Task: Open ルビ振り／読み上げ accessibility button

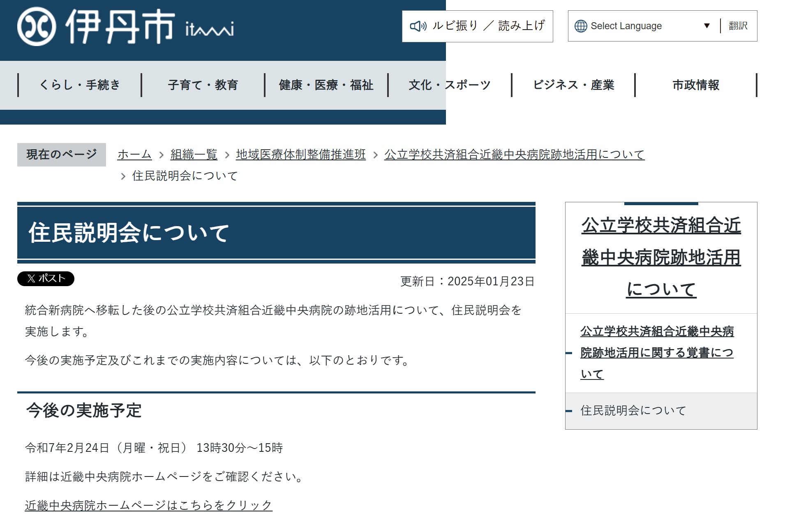Action: 478,26
